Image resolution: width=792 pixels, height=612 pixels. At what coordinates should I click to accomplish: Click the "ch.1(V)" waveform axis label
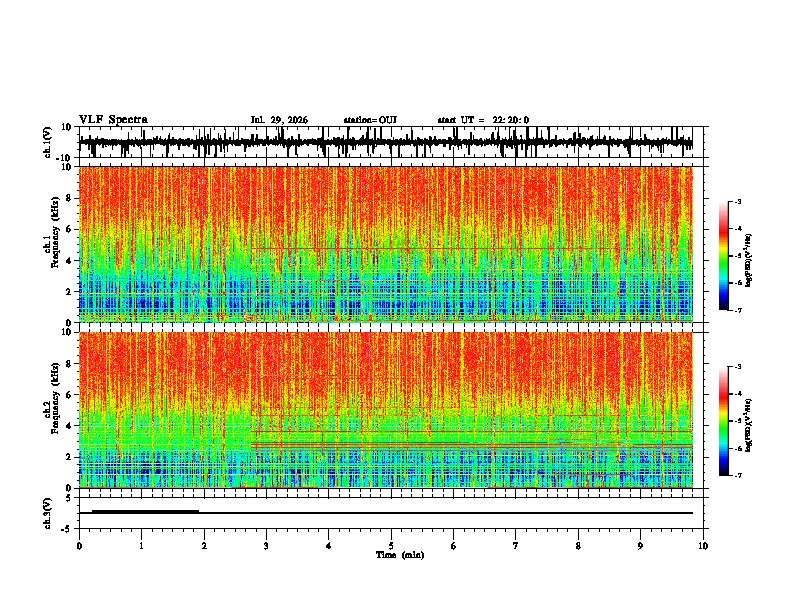tap(48, 142)
